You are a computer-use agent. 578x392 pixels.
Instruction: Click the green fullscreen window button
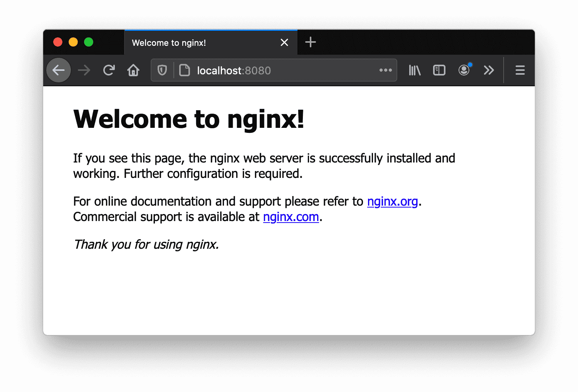click(89, 42)
